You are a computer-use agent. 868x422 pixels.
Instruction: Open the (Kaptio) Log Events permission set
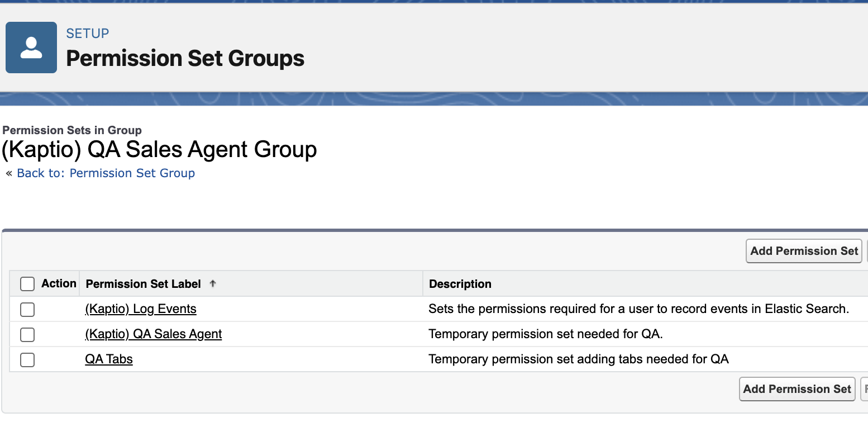tap(140, 309)
